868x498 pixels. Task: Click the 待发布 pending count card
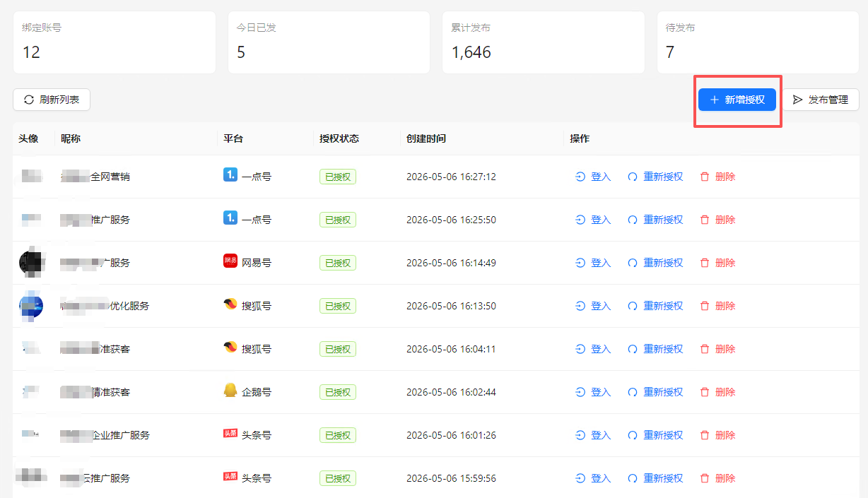pyautogui.click(x=758, y=42)
